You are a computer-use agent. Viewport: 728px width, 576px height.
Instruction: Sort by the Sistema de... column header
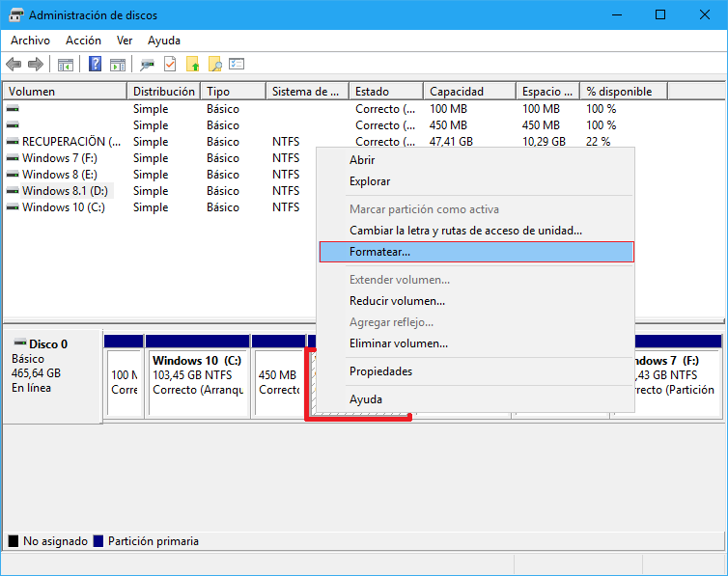tap(308, 92)
